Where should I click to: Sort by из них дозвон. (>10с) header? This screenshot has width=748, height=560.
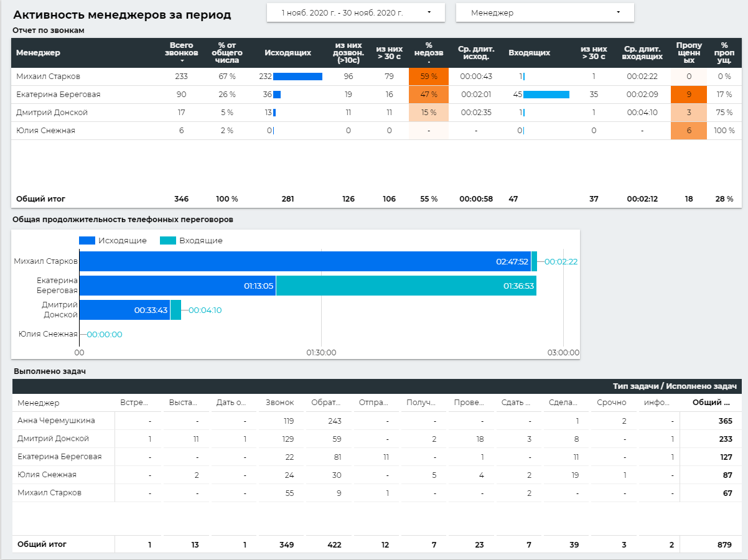coord(348,53)
